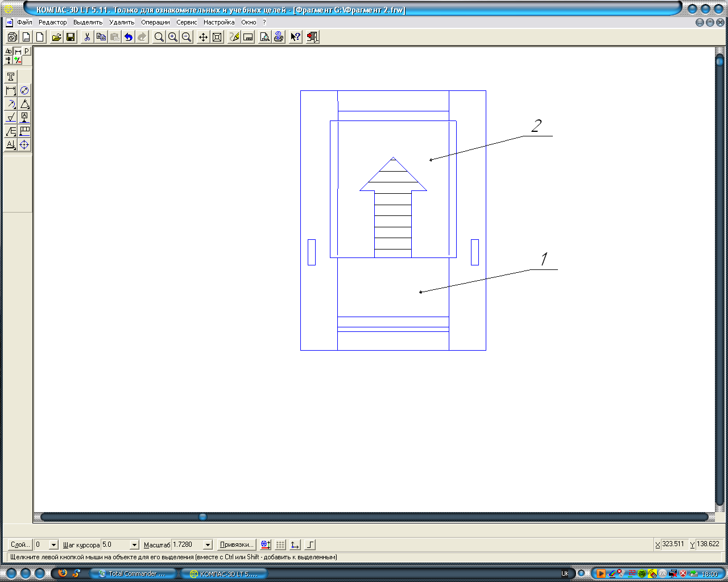Click the Шаг курсора value field
The height and width of the screenshot is (582, 728).
tap(115, 544)
